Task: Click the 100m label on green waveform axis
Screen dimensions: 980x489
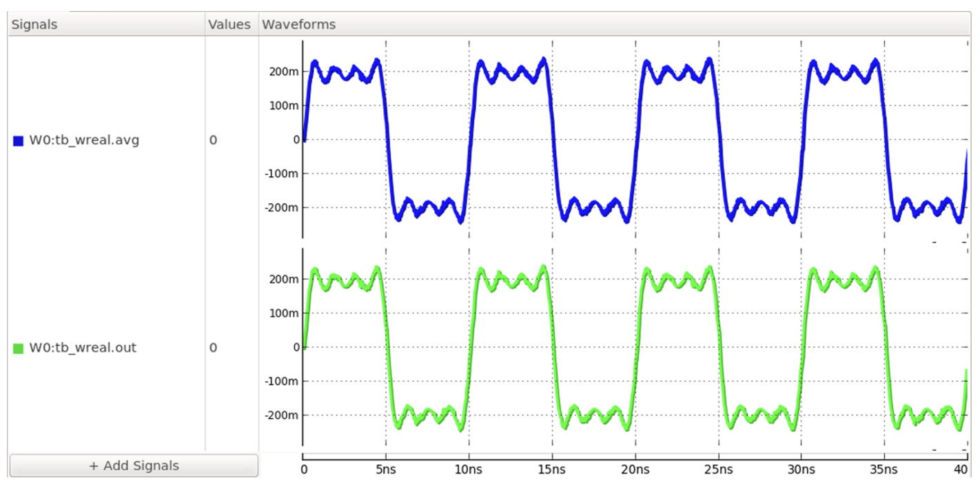Action: tap(283, 313)
